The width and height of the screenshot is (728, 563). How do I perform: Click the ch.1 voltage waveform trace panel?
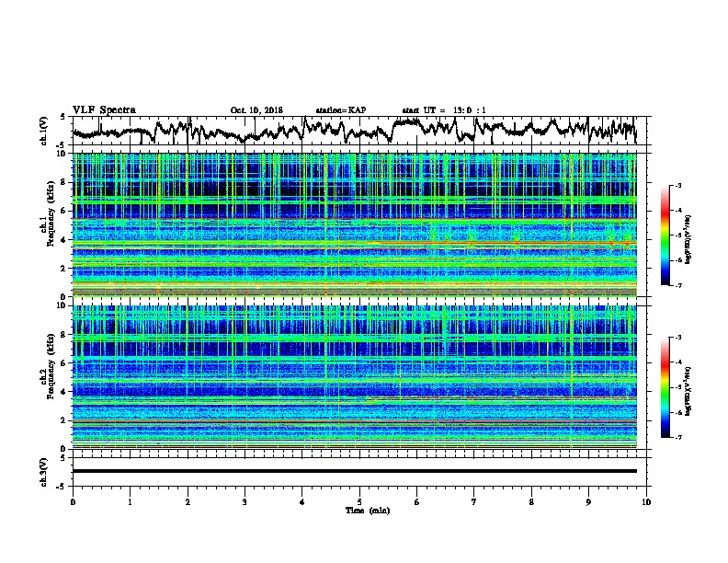(x=361, y=131)
